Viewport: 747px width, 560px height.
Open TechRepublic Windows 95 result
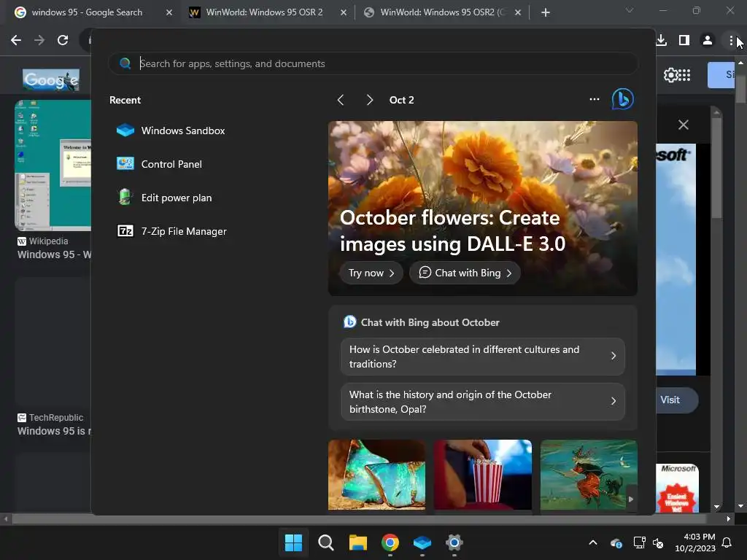click(54, 425)
